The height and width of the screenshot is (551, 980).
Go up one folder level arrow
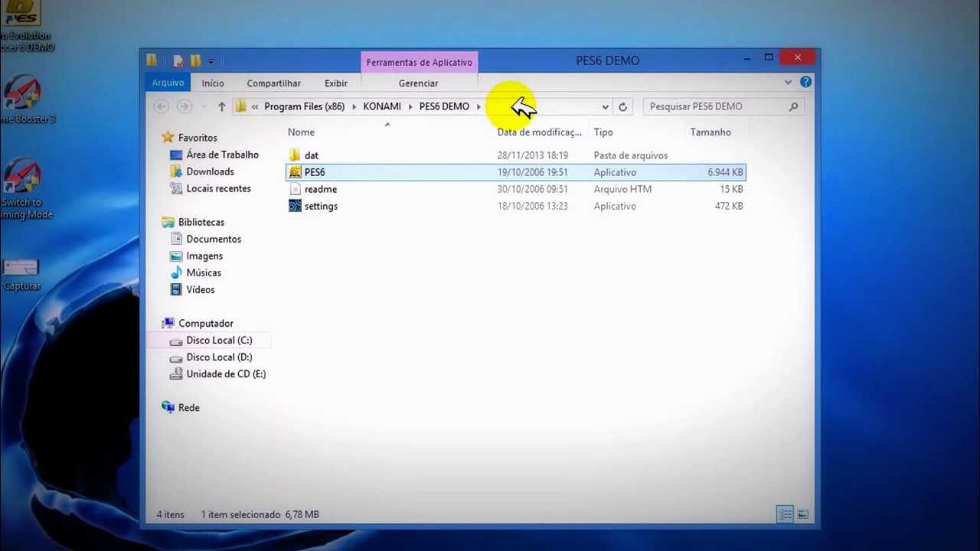(x=221, y=106)
